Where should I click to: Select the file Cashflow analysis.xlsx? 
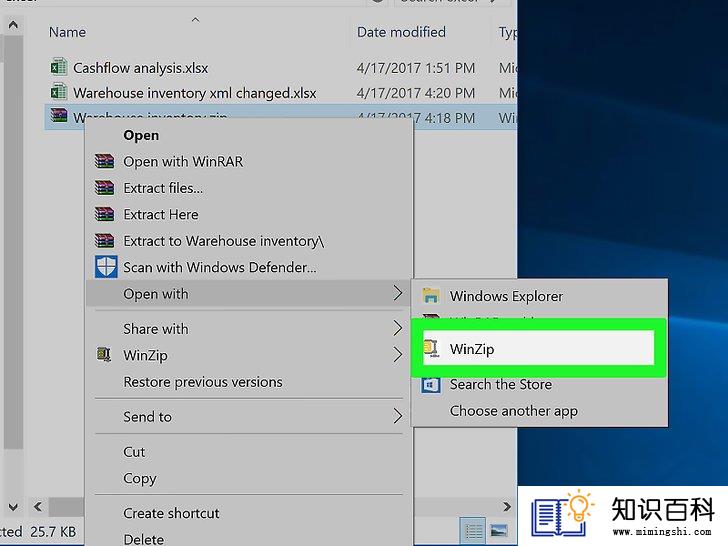tap(141, 68)
